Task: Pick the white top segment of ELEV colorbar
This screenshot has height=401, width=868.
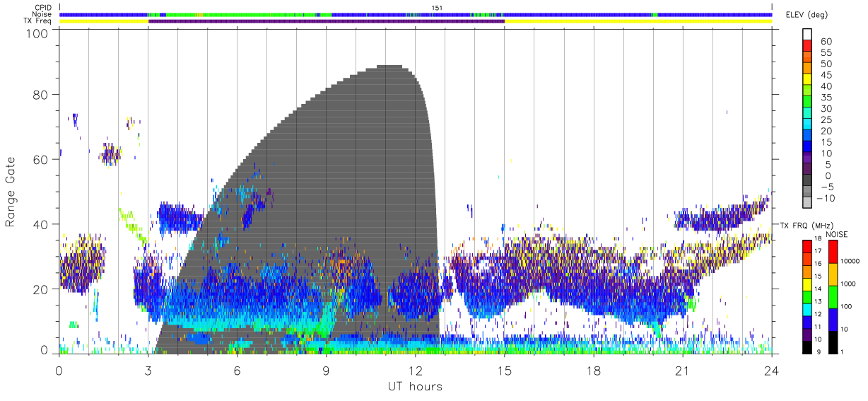Action: pos(808,35)
